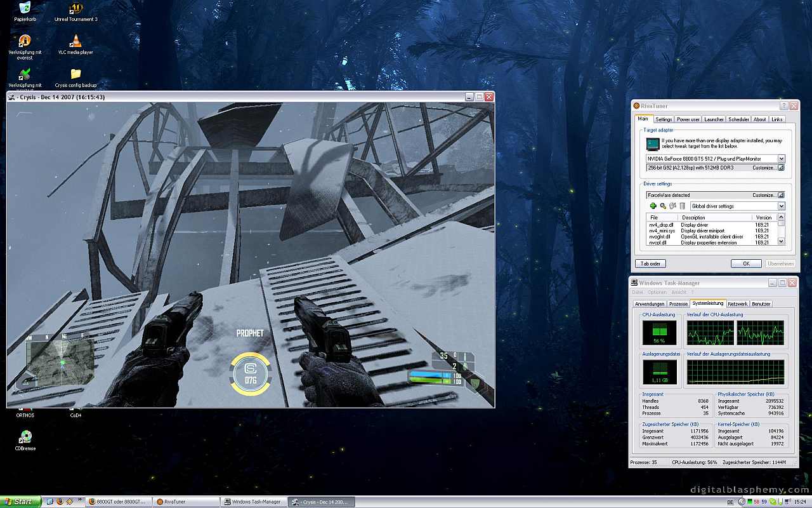Click scroll down arrow in driver file list
Screen dimensions: 812x508
782,242
